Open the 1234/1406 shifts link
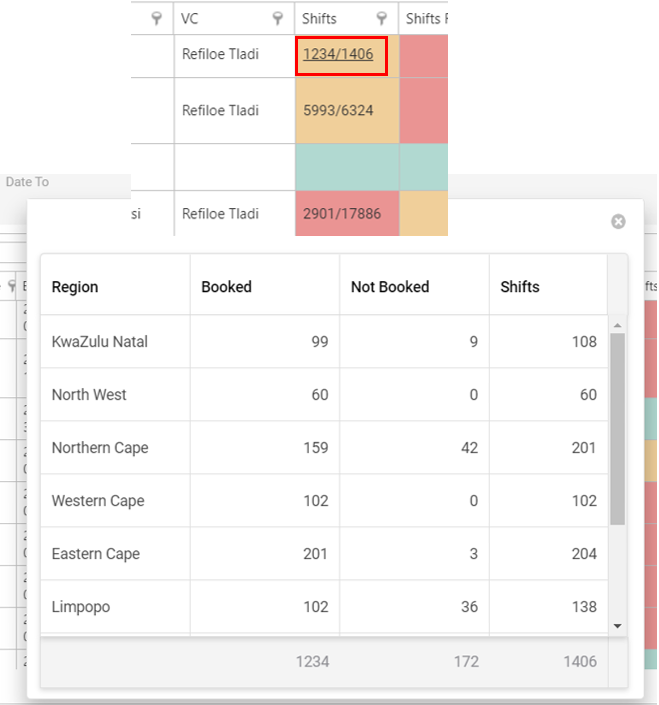This screenshot has height=705, width=659. pos(338,54)
